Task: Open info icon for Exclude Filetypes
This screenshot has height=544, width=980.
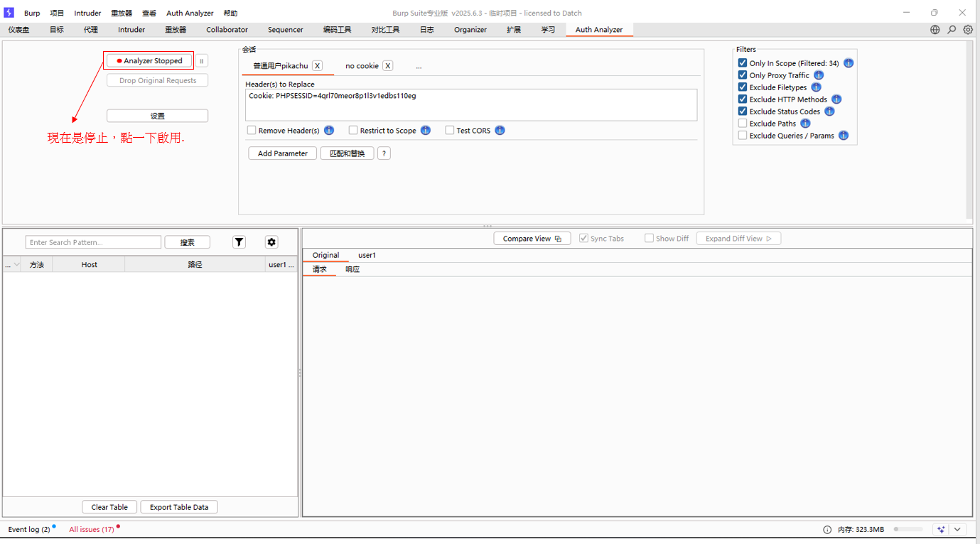Action: coord(817,87)
